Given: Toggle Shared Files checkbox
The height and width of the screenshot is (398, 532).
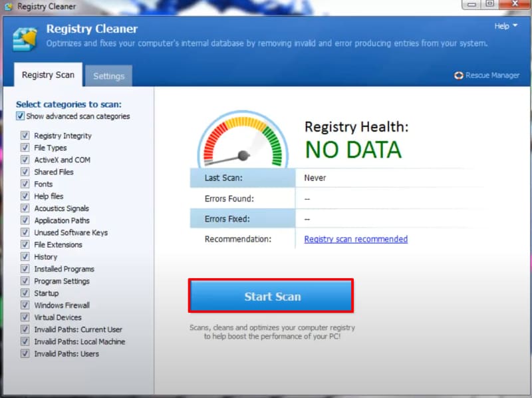Looking at the screenshot, I should point(25,172).
